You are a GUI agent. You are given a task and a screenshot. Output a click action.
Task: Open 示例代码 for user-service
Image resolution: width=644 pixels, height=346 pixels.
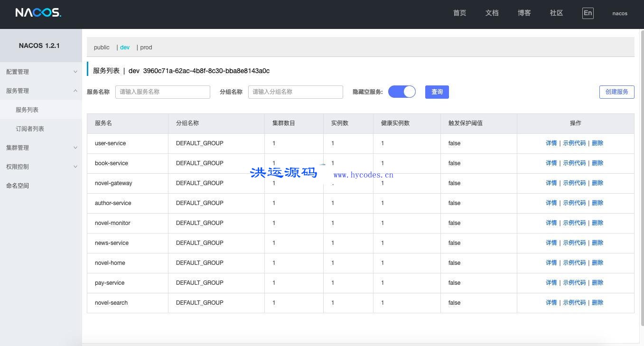click(574, 143)
